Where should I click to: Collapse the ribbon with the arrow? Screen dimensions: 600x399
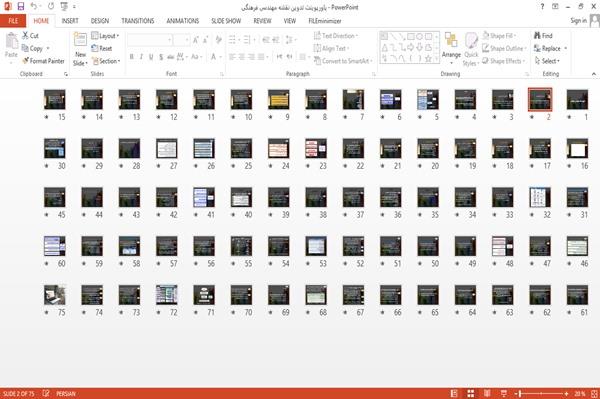click(x=593, y=74)
